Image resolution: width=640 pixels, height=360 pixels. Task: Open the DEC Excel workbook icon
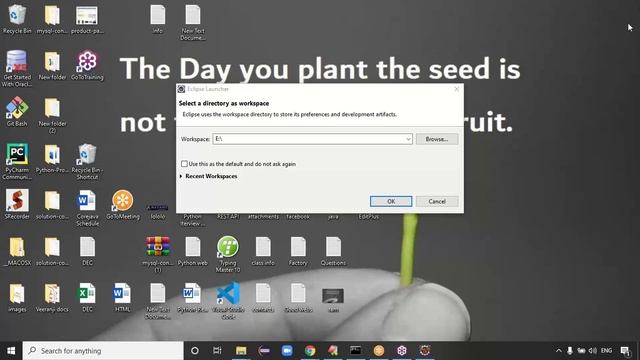pos(87,298)
